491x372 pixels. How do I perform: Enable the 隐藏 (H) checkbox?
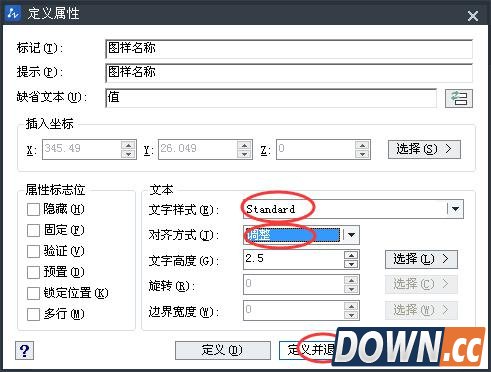click(33, 210)
